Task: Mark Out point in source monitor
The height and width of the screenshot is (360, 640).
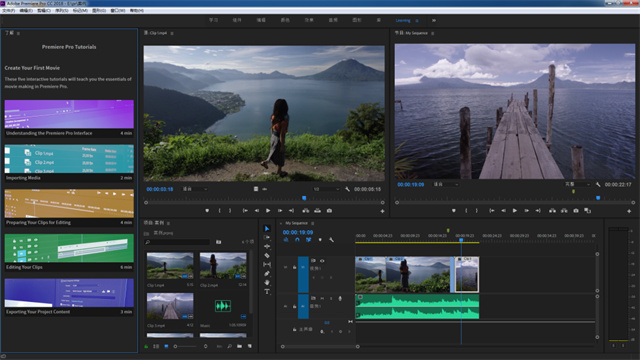Action: tap(230, 211)
